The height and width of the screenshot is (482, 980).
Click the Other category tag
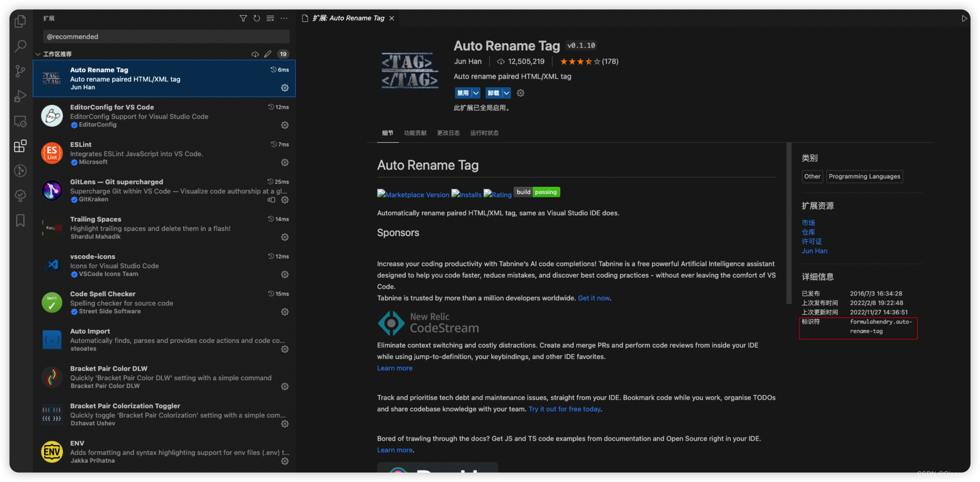point(812,176)
